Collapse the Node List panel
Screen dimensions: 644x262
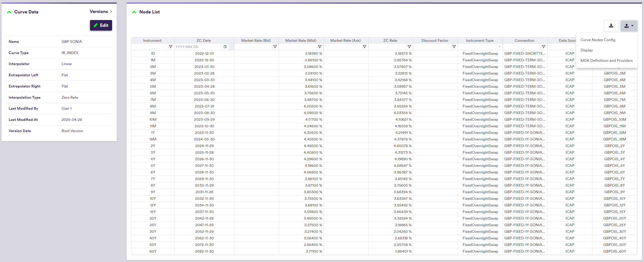click(x=134, y=12)
